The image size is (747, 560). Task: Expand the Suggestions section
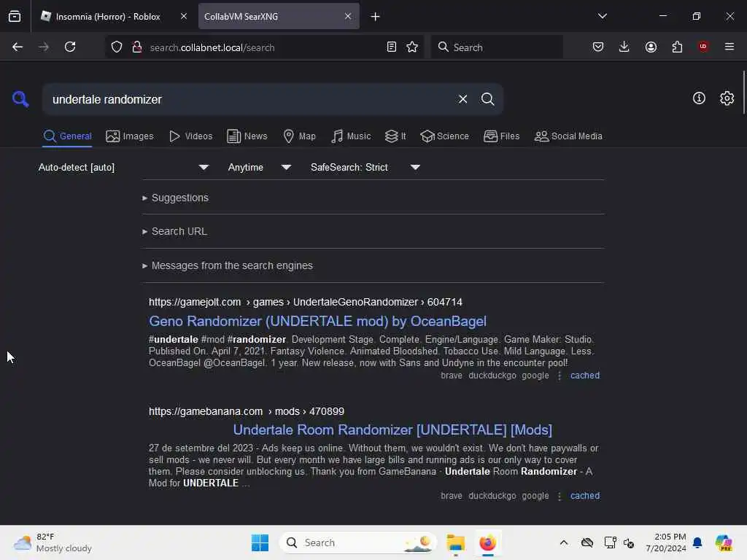pos(175,198)
